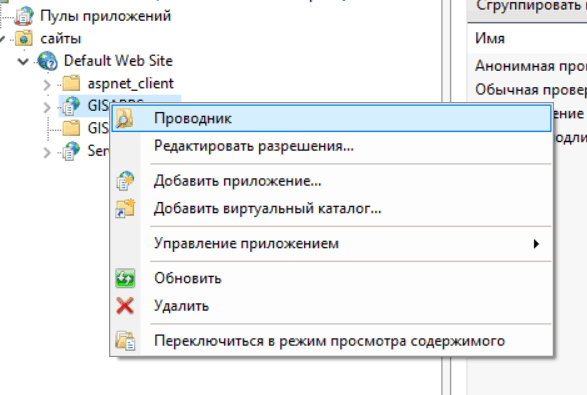Click the Add Virtual Directory folder icon
This screenshot has width=587, height=395.
pyautogui.click(x=125, y=208)
